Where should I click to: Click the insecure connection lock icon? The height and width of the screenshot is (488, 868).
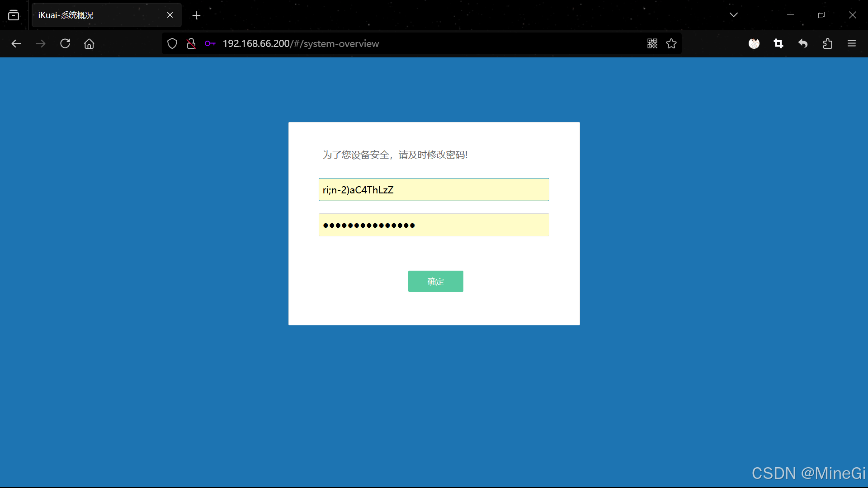tap(191, 43)
